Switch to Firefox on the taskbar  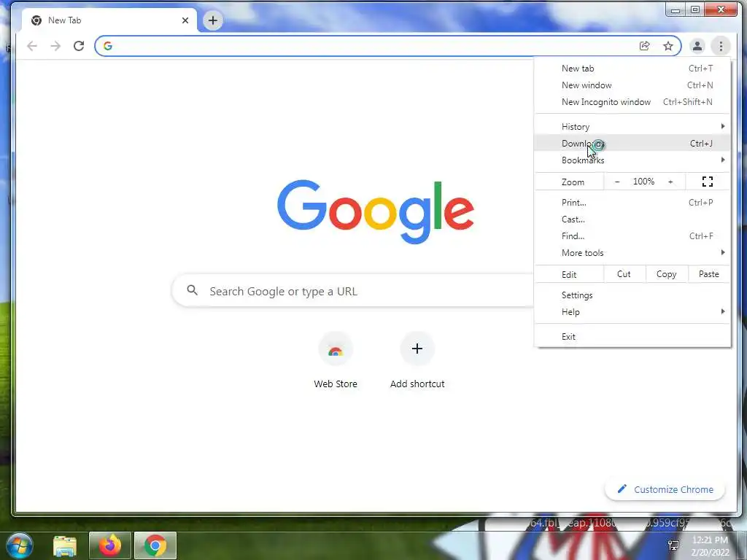pyautogui.click(x=110, y=545)
